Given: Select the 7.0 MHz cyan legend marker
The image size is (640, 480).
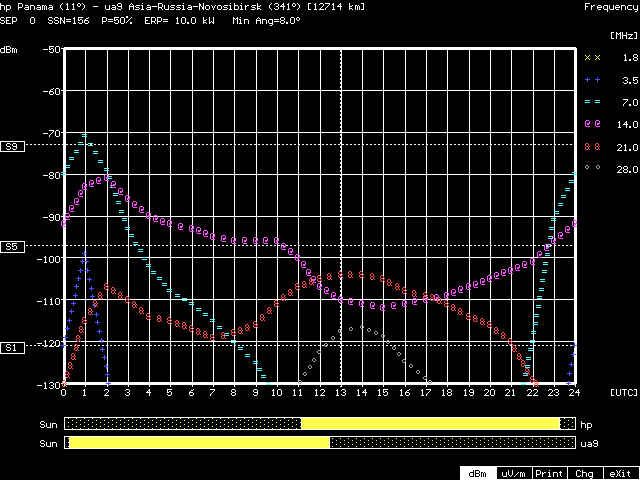Looking at the screenshot, I should coord(592,102).
